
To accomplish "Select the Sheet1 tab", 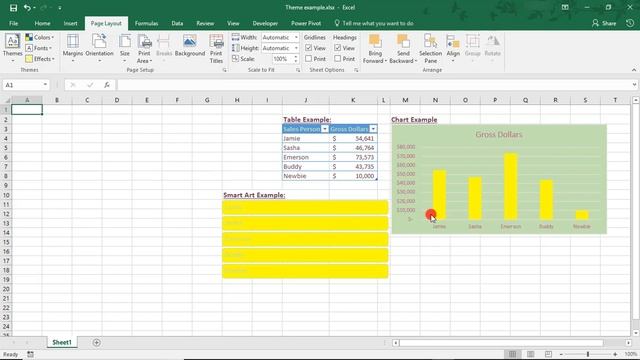I will click(x=62, y=342).
